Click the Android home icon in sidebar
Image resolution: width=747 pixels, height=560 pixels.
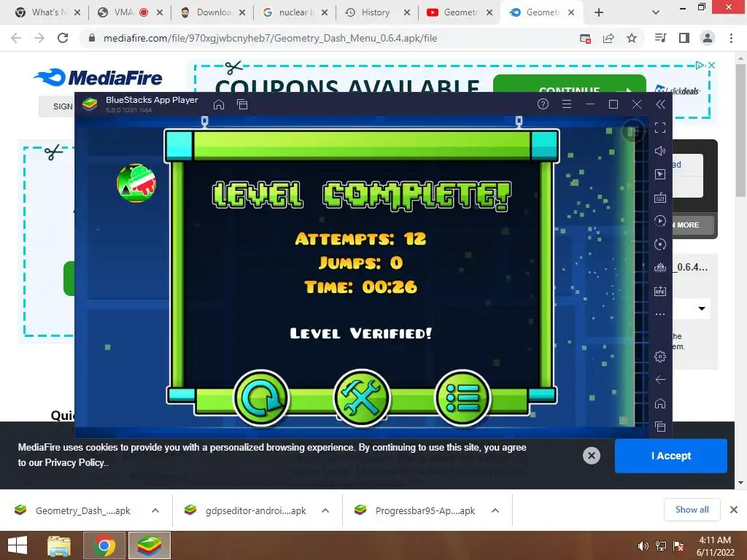[660, 403]
